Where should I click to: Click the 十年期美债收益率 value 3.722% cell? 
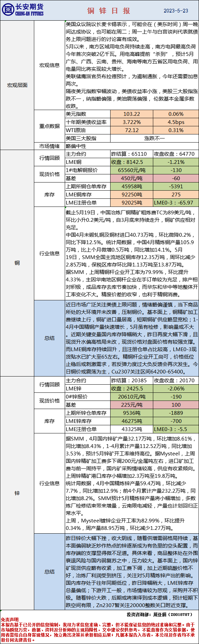(x=132, y=122)
